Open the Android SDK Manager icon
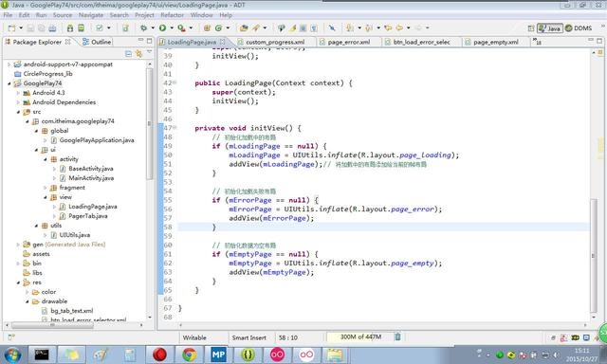Image resolution: width=607 pixels, height=364 pixels. [x=70, y=27]
